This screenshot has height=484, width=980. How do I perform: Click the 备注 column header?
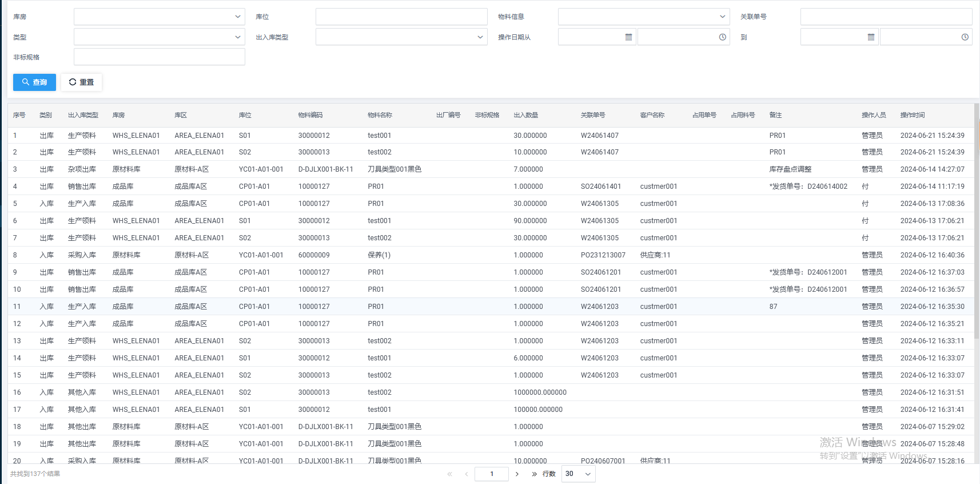coord(776,115)
